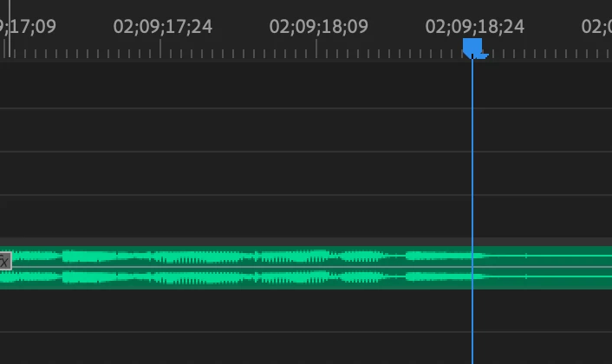Click the volume rubber band line on audio clip
The image size is (612, 364).
pyautogui.click(x=306, y=267)
